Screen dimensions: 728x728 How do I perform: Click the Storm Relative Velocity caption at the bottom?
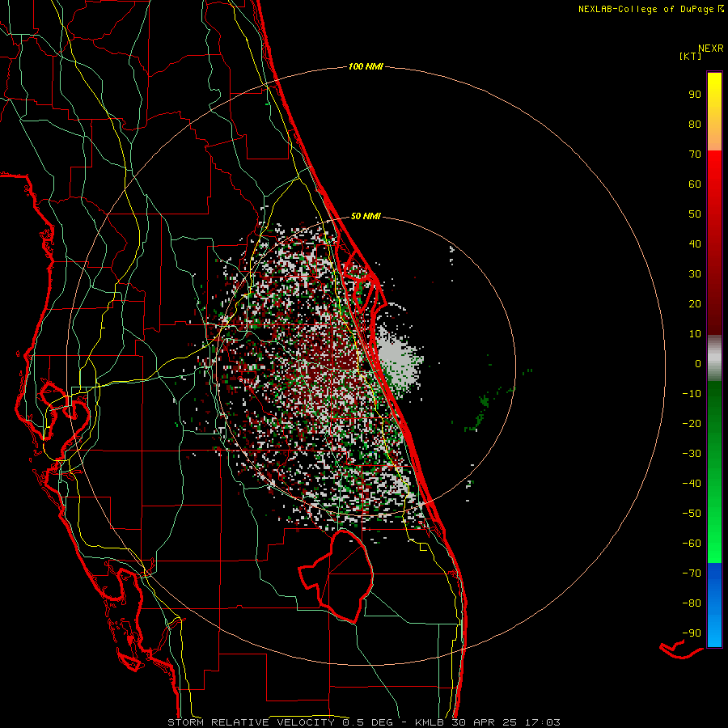[363, 722]
